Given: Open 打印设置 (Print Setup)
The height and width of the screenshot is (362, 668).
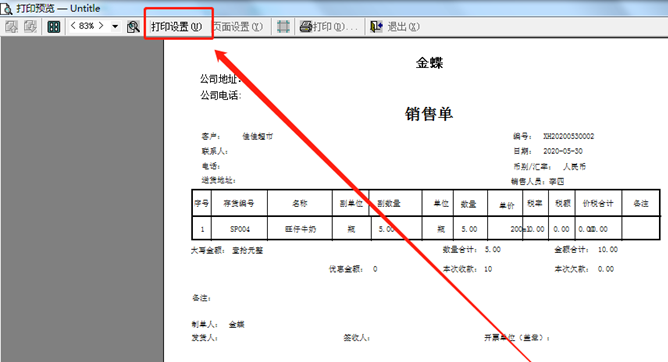Looking at the screenshot, I should pyautogui.click(x=176, y=27).
